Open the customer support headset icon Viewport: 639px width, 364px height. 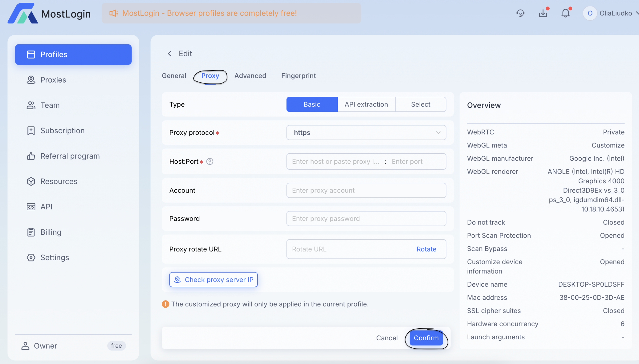520,13
